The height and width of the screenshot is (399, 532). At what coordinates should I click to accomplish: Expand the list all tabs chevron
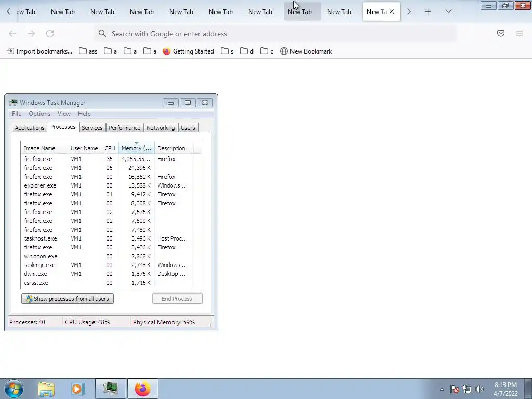pos(448,12)
